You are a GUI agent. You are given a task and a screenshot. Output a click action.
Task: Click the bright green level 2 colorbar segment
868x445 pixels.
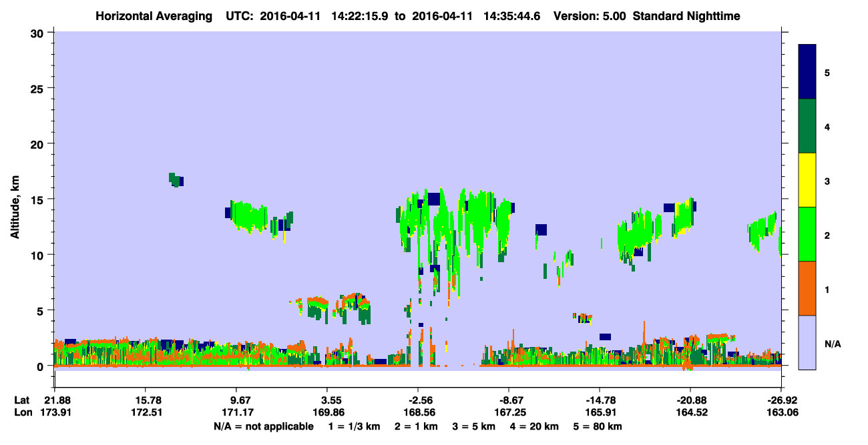pos(807,234)
